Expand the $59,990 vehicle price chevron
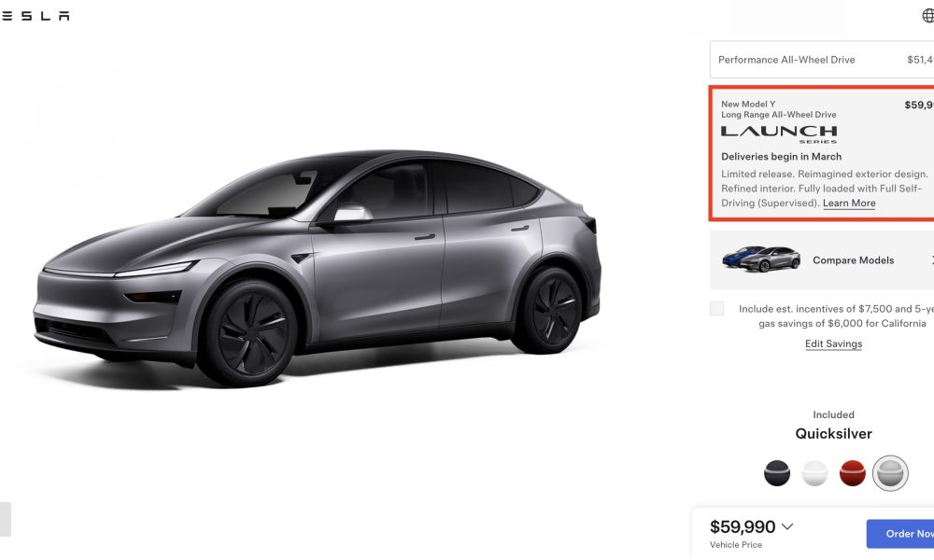The width and height of the screenshot is (934, 560). tap(786, 526)
